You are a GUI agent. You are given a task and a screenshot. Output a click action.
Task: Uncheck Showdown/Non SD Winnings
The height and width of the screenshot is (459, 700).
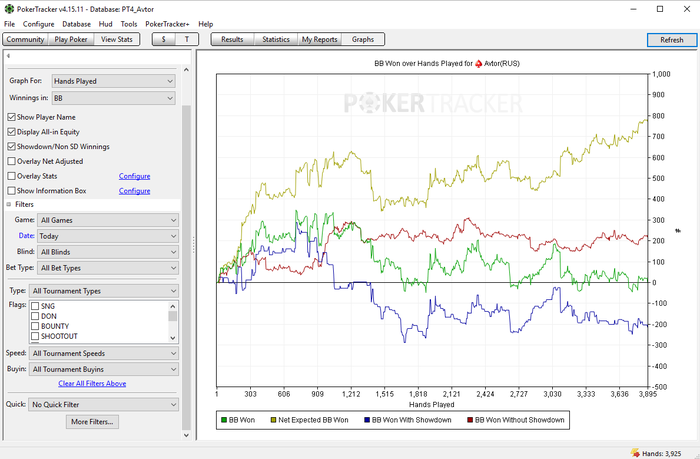(12, 146)
